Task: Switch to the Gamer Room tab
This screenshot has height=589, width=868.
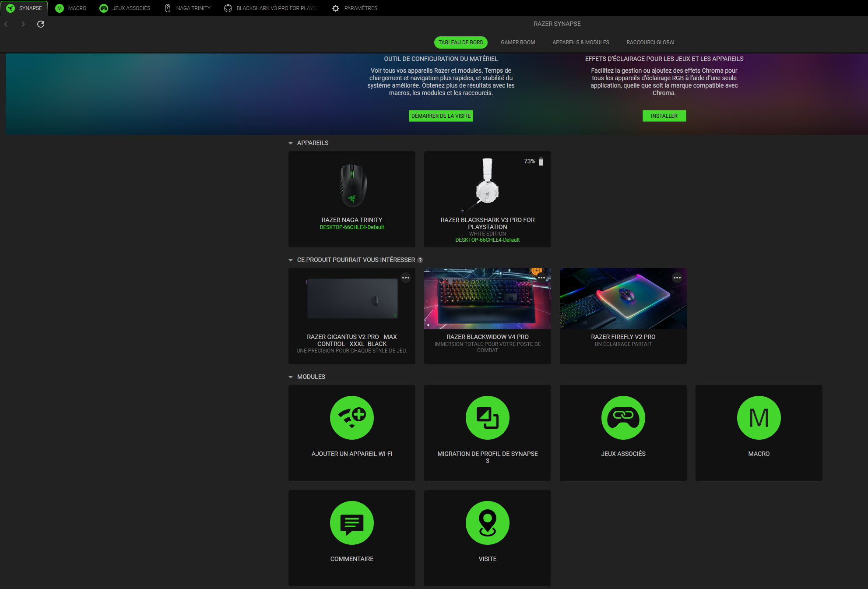Action: pyautogui.click(x=518, y=42)
